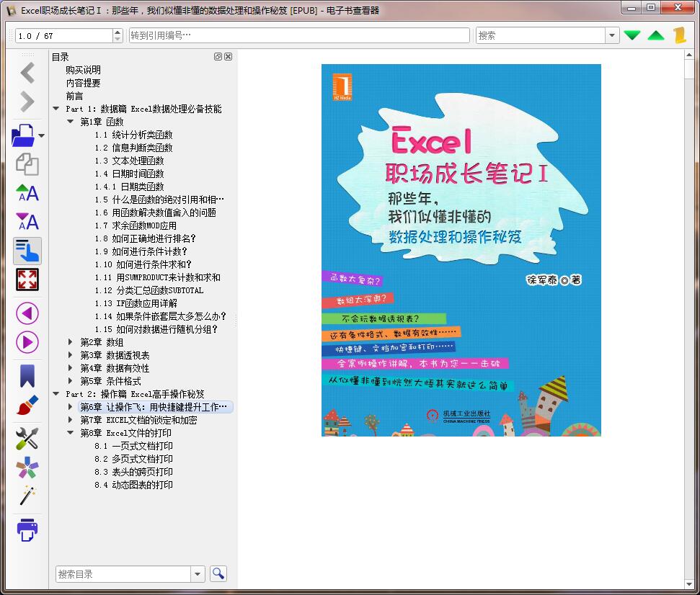Copy to clipboard icon
700x595 pixels.
point(27,164)
